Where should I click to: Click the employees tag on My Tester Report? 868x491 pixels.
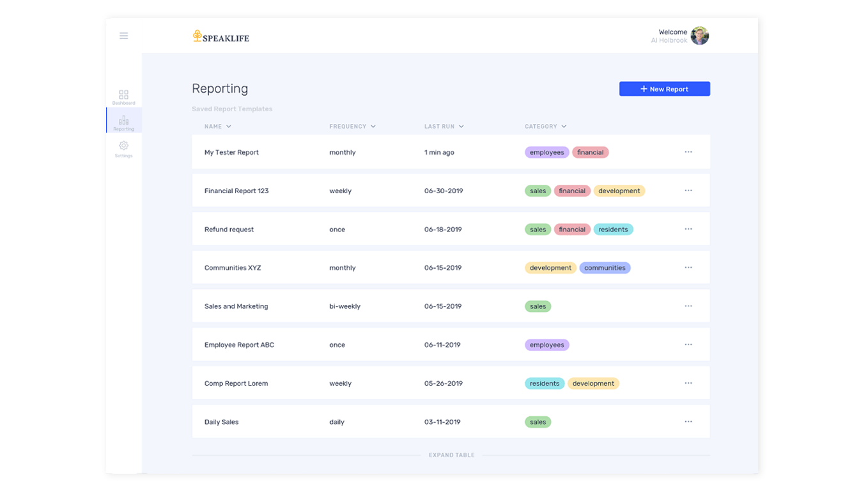coord(547,152)
